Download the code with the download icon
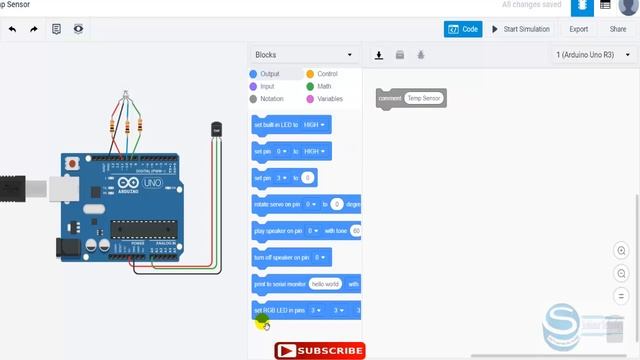The width and height of the screenshot is (640, 360). pos(379,55)
